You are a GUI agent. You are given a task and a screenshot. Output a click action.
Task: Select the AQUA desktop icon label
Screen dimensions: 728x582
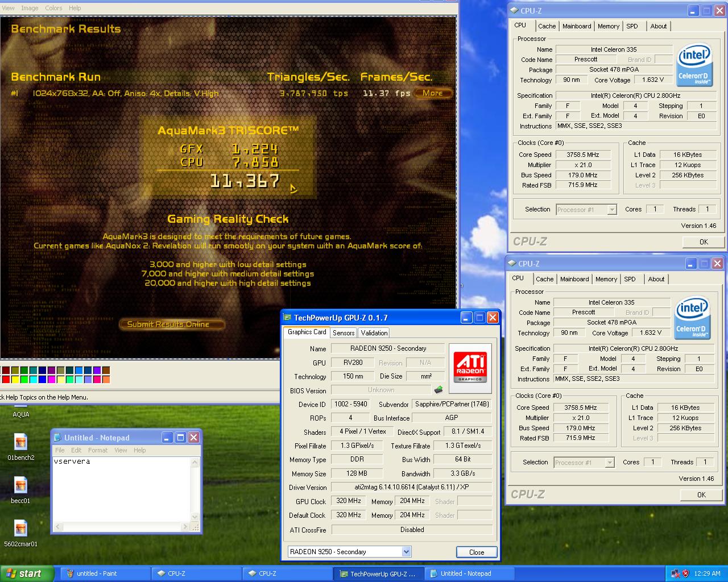click(x=21, y=414)
